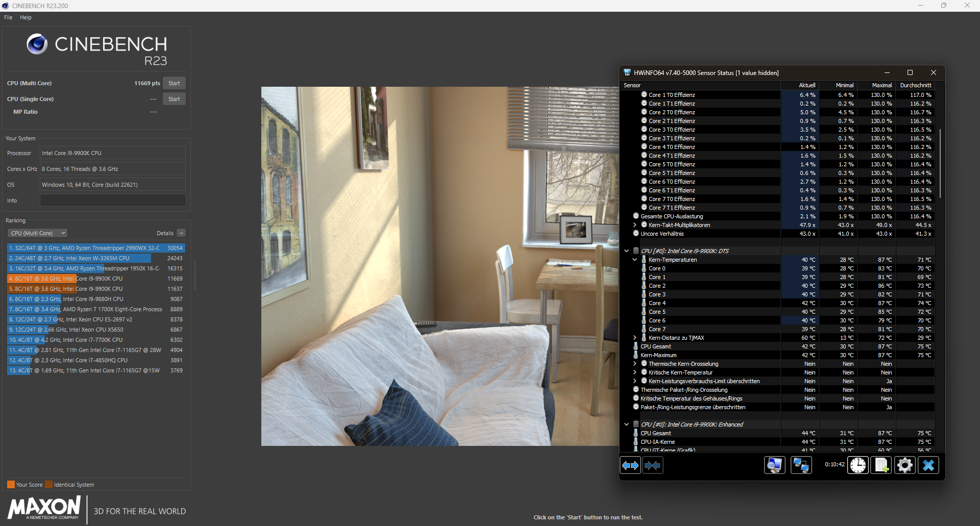Click the Cores x GHz field

113,169
